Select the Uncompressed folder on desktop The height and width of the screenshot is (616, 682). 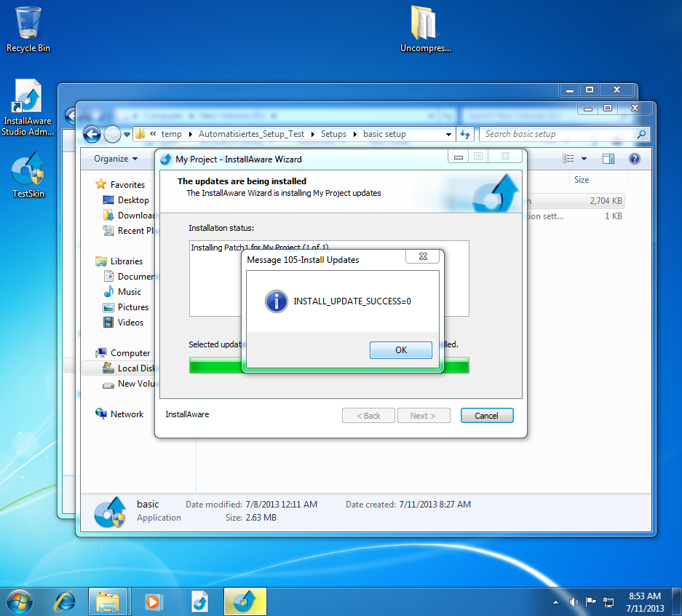point(425,29)
